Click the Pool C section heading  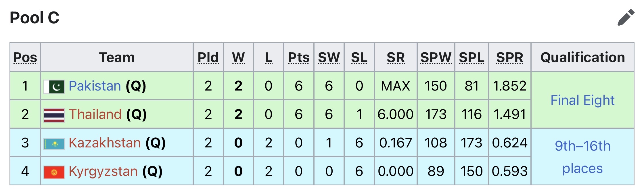tap(34, 18)
